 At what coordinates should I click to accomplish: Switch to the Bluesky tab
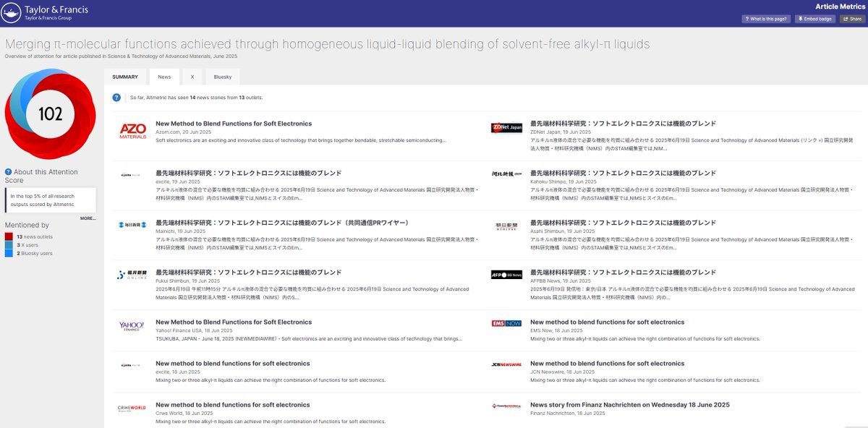click(222, 77)
